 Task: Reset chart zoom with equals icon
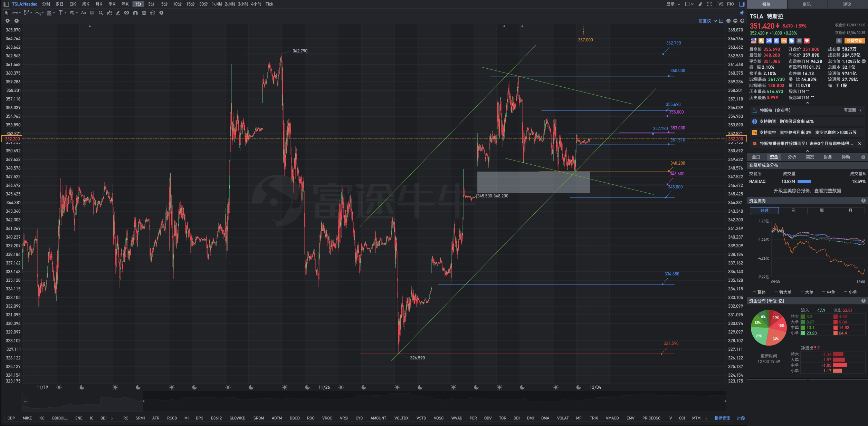(x=728, y=21)
